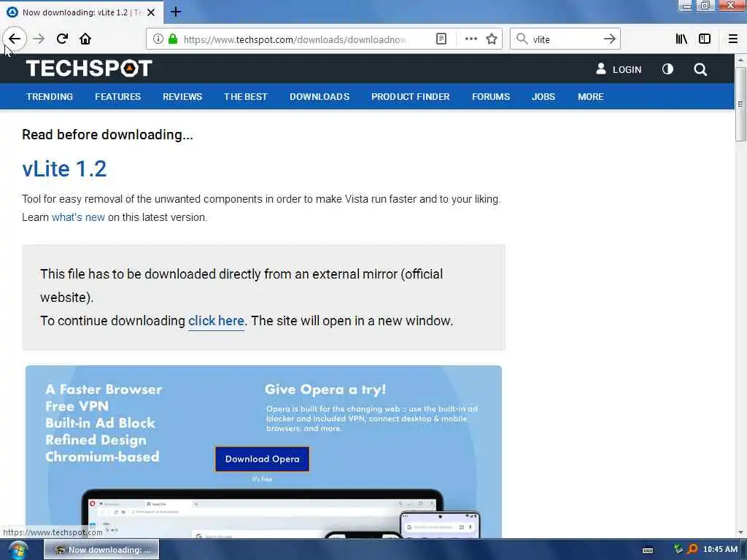The width and height of the screenshot is (747, 560).
Task: Click the 10:45 AM clock
Action: click(x=720, y=549)
